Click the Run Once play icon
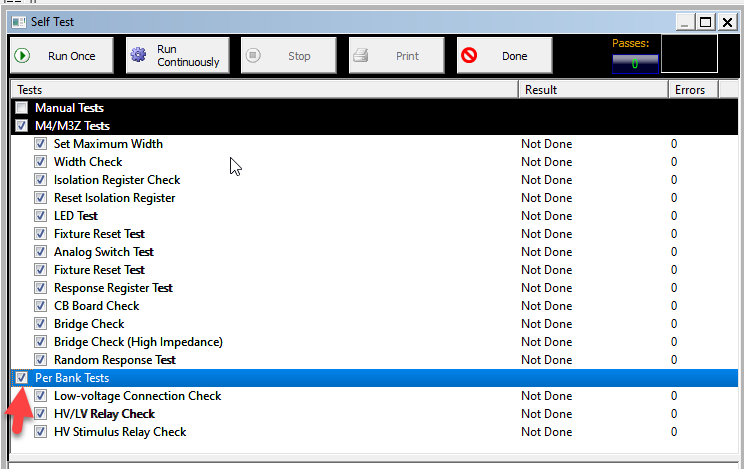The image size is (744, 469). click(x=22, y=56)
